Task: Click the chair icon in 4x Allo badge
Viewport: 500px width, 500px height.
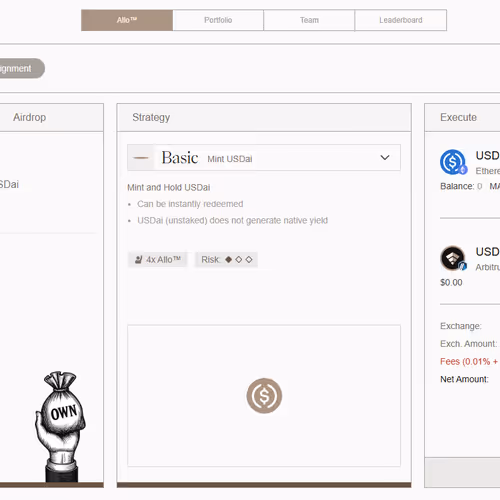Action: click(x=139, y=259)
